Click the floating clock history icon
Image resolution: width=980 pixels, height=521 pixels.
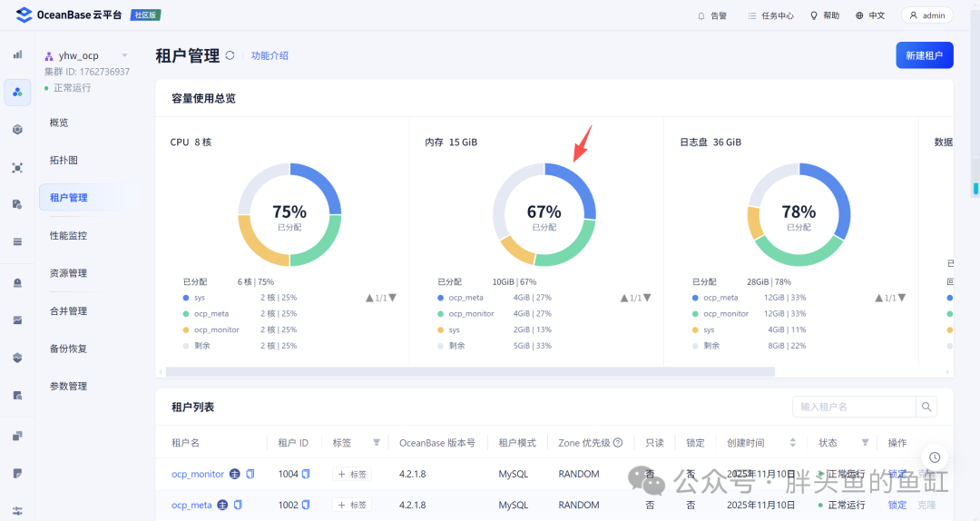[x=935, y=457]
